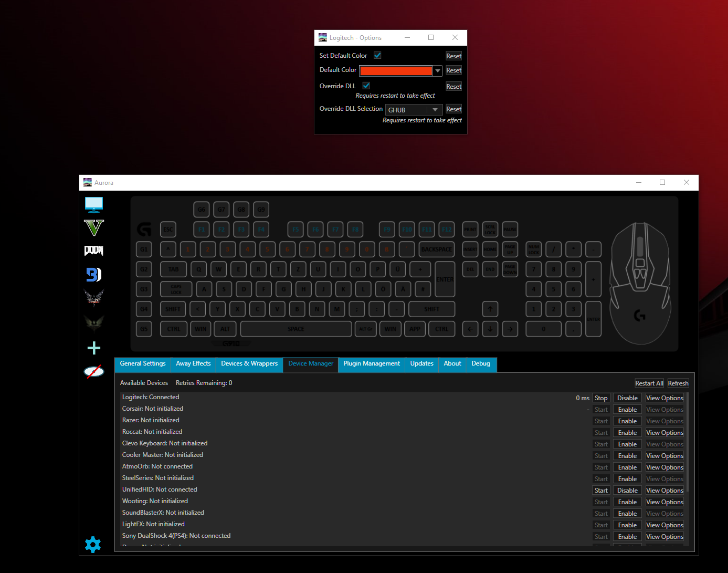728x573 pixels.
Task: Click the G1 macro key
Action: [144, 249]
